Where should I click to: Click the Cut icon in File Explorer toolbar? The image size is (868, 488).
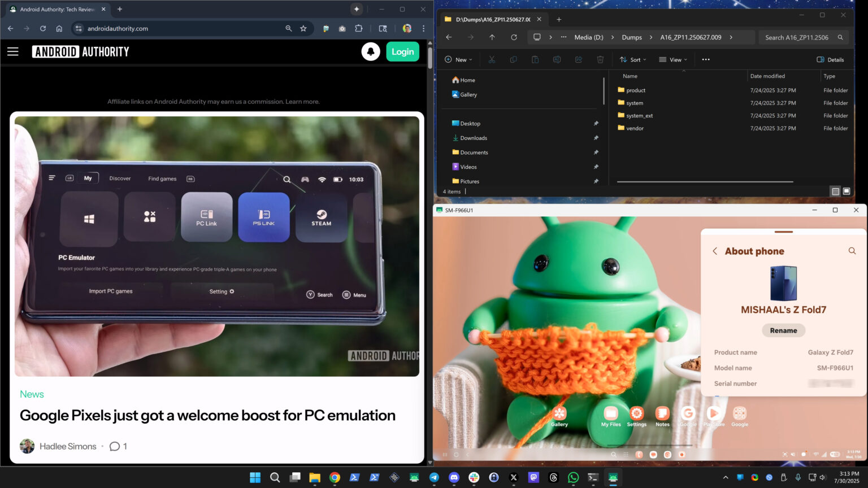point(492,59)
